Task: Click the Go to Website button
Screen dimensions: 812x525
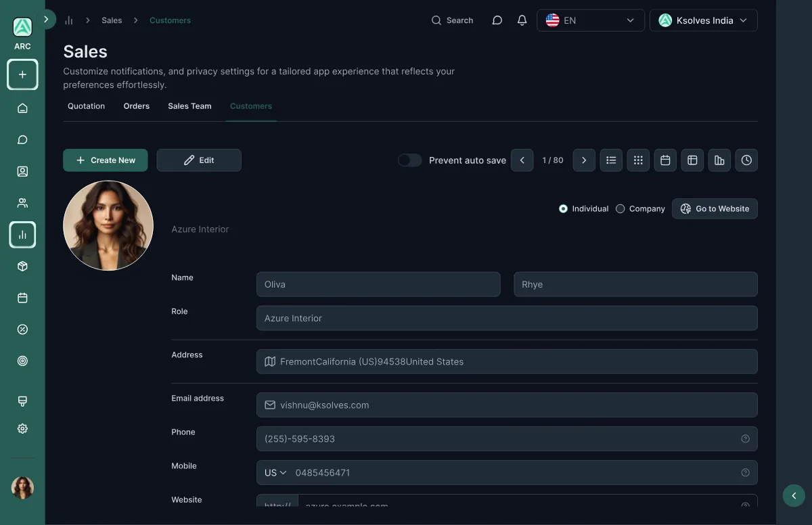Action: [715, 209]
